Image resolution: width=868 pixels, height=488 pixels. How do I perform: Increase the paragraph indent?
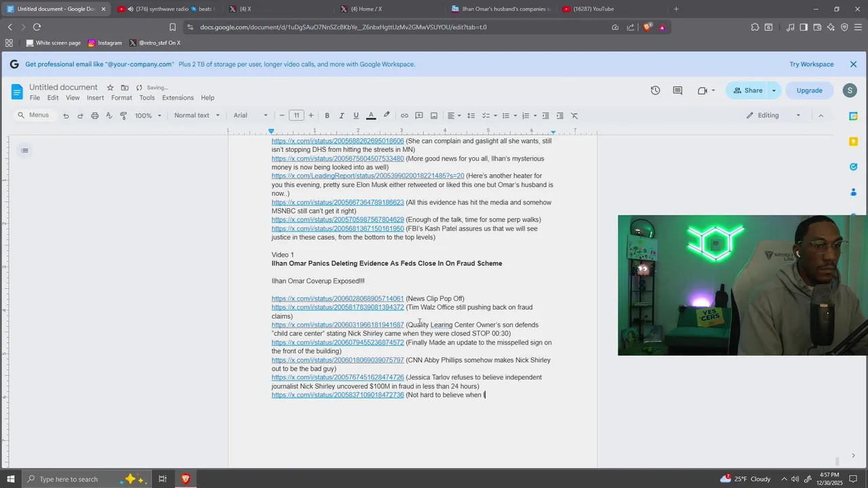(x=561, y=116)
